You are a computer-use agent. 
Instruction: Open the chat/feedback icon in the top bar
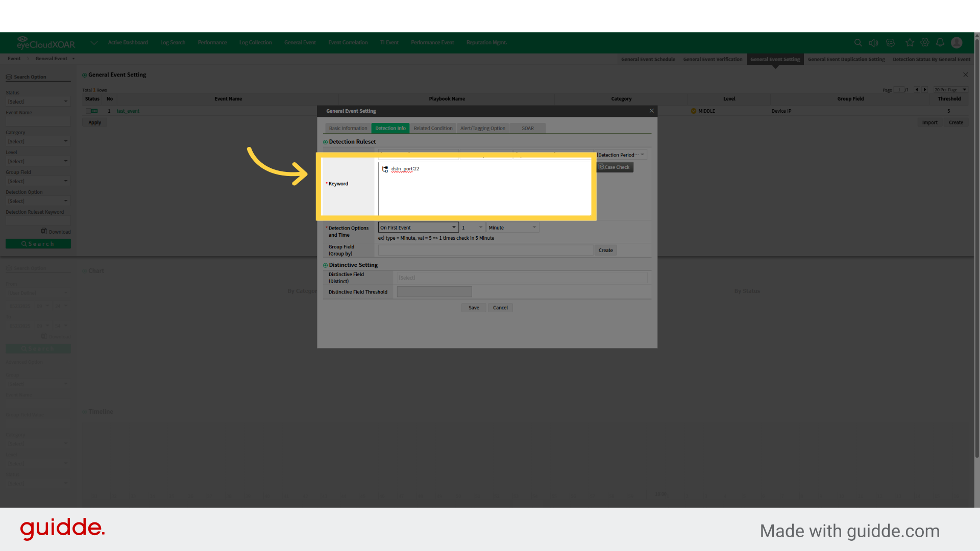[890, 43]
